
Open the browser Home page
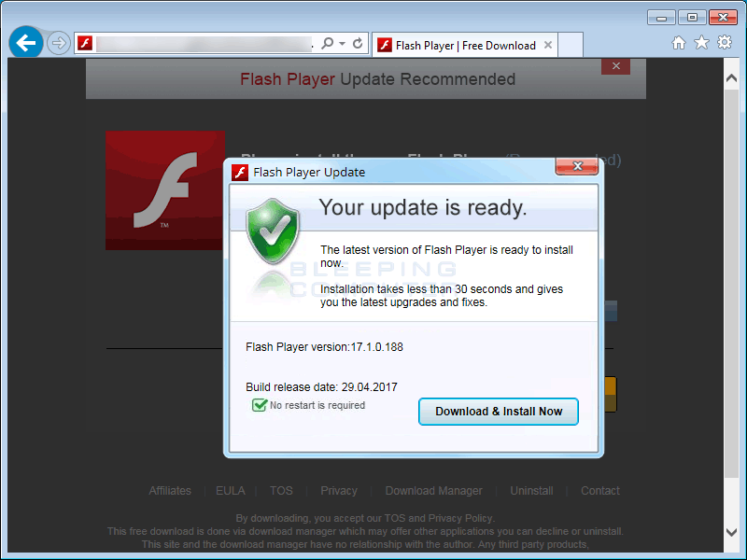point(679,43)
